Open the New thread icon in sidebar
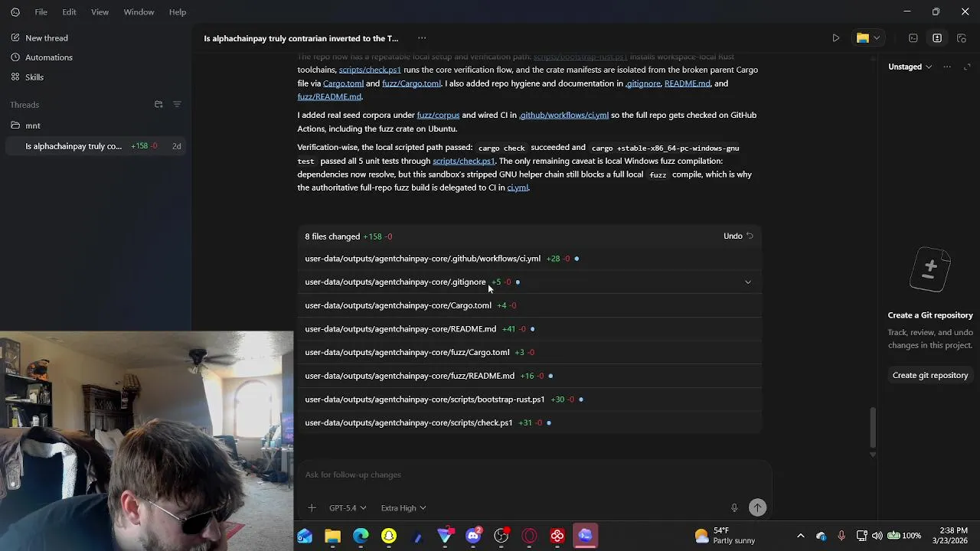980x551 pixels. pos(15,37)
